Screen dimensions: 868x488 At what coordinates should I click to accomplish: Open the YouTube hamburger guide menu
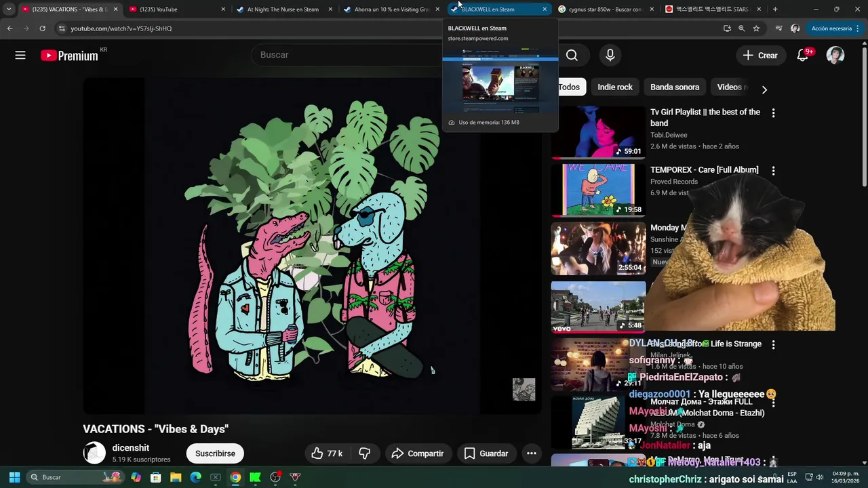pyautogui.click(x=20, y=56)
